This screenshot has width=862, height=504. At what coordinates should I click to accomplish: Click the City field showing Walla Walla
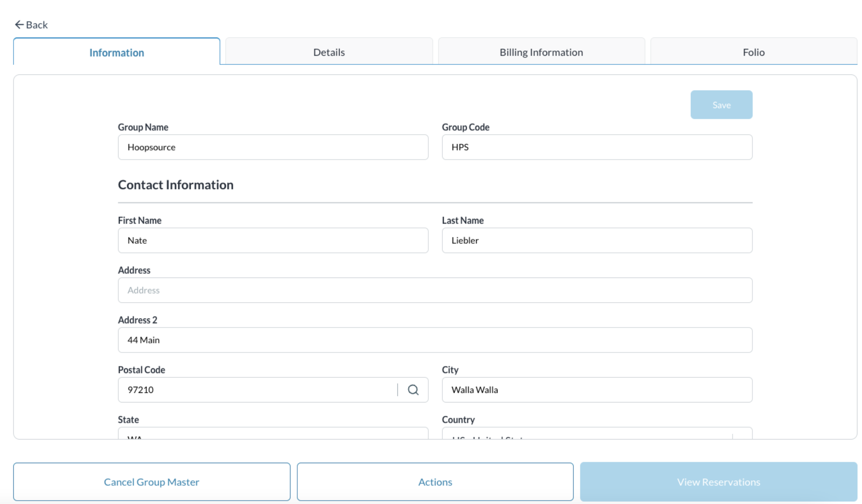[x=597, y=390]
